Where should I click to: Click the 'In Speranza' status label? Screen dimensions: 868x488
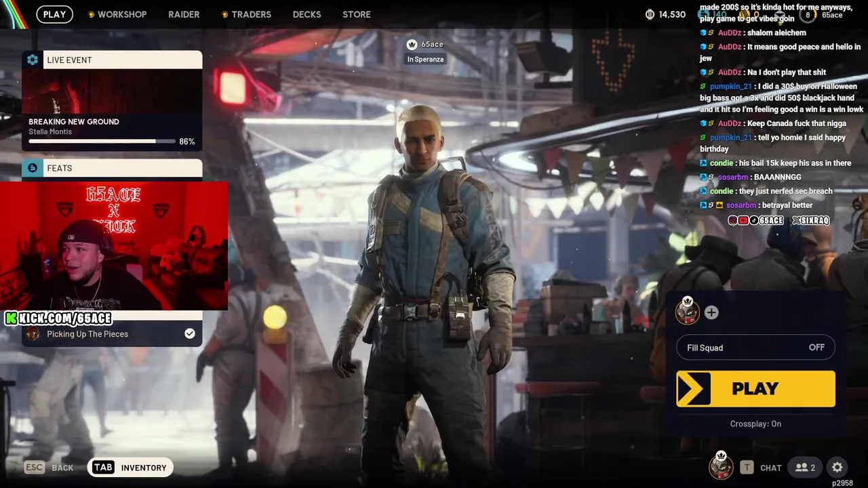(425, 60)
